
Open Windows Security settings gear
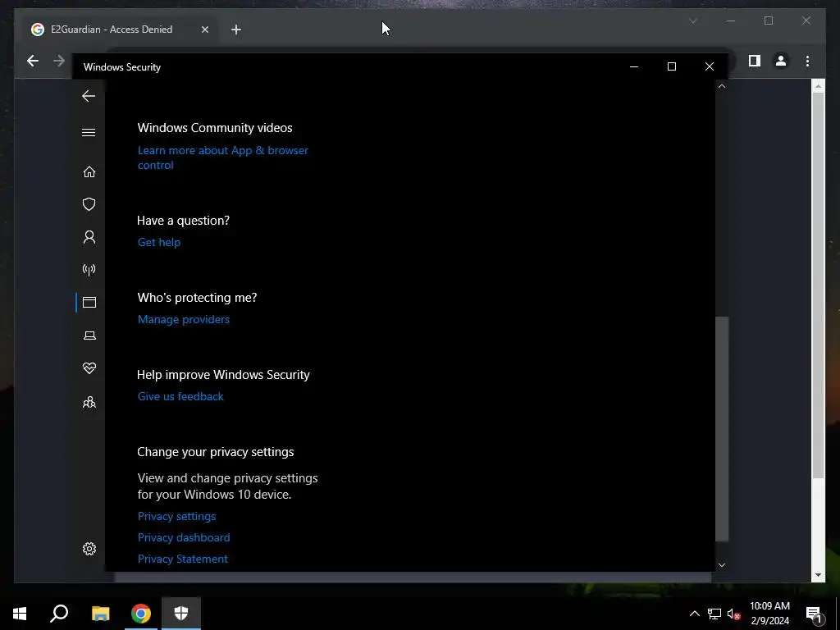coord(89,549)
